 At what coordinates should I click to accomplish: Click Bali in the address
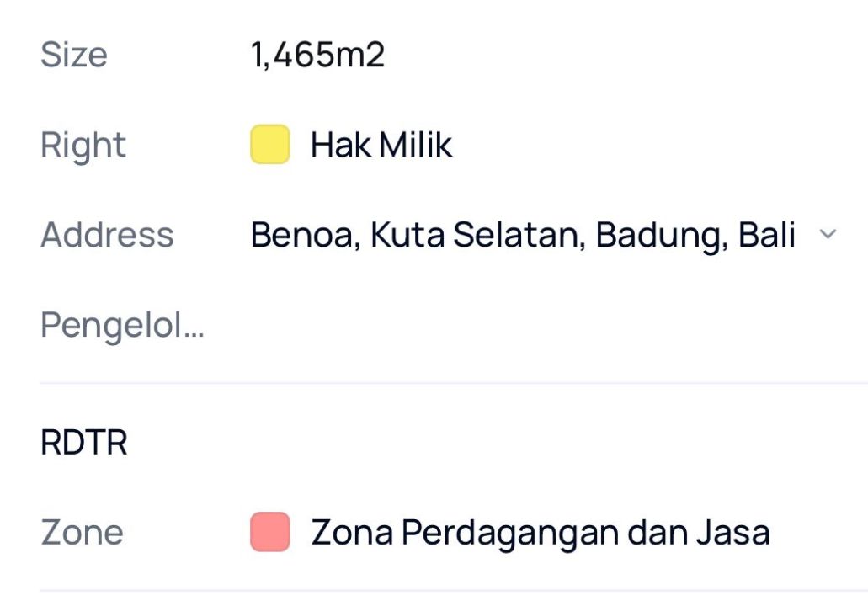(x=767, y=235)
